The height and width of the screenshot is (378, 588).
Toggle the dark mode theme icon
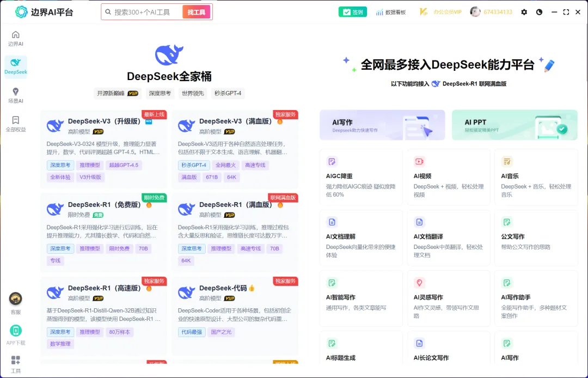[539, 12]
